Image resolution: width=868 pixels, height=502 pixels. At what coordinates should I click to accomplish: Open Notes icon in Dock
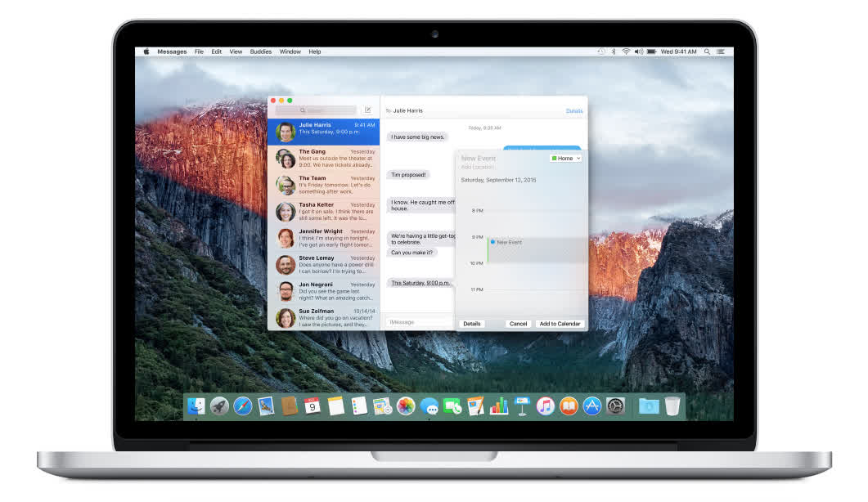click(335, 407)
